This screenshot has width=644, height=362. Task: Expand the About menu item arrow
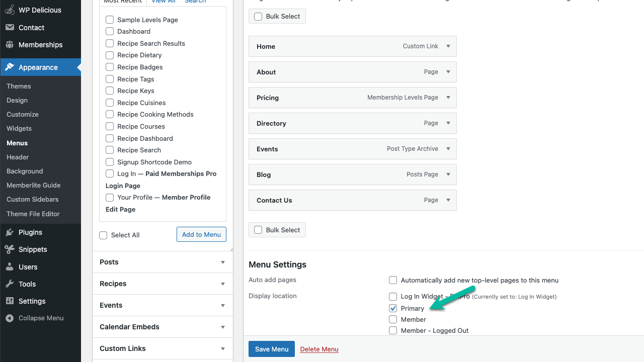tap(448, 72)
